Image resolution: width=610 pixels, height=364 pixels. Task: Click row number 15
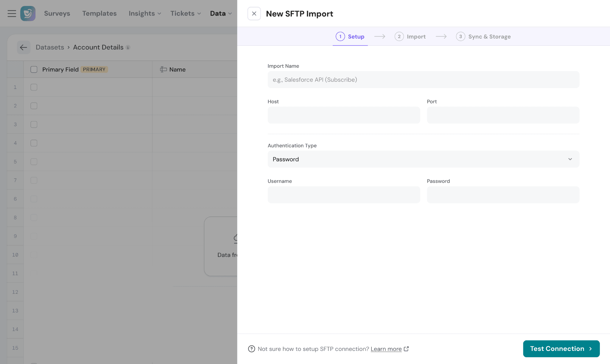15,348
